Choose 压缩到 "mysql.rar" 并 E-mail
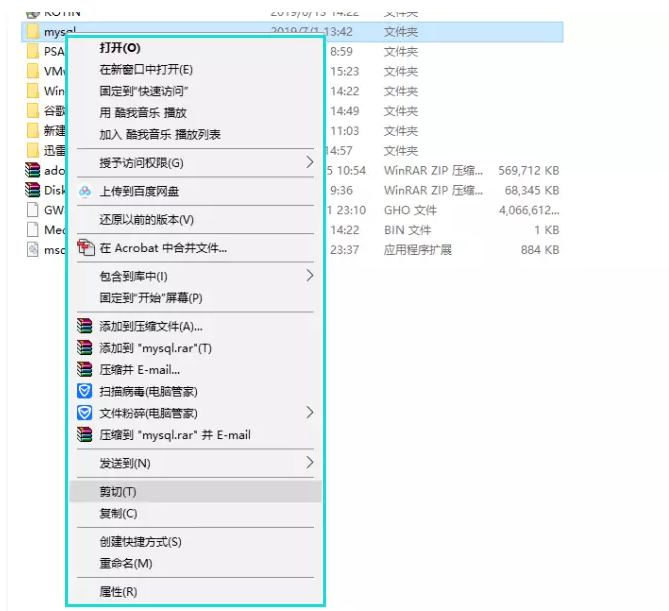Image resolution: width=669 pixels, height=611 pixels. (x=175, y=435)
